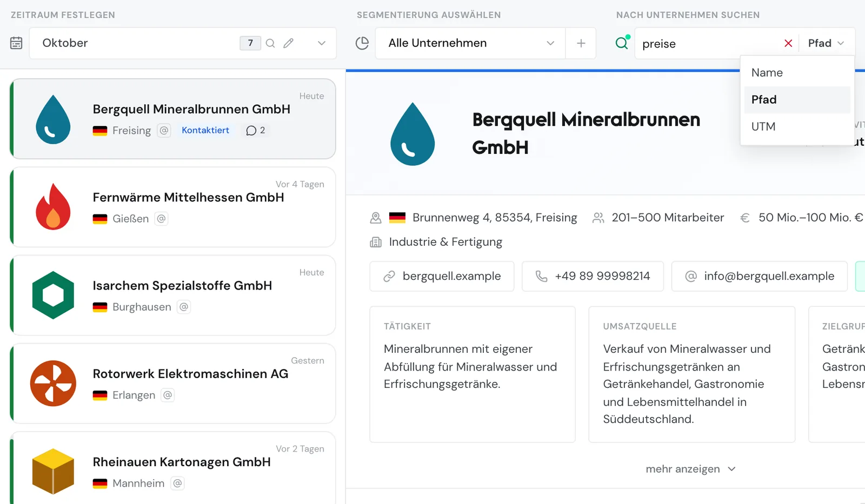Open the comments bubble showing 2
865x504 pixels.
click(x=256, y=130)
